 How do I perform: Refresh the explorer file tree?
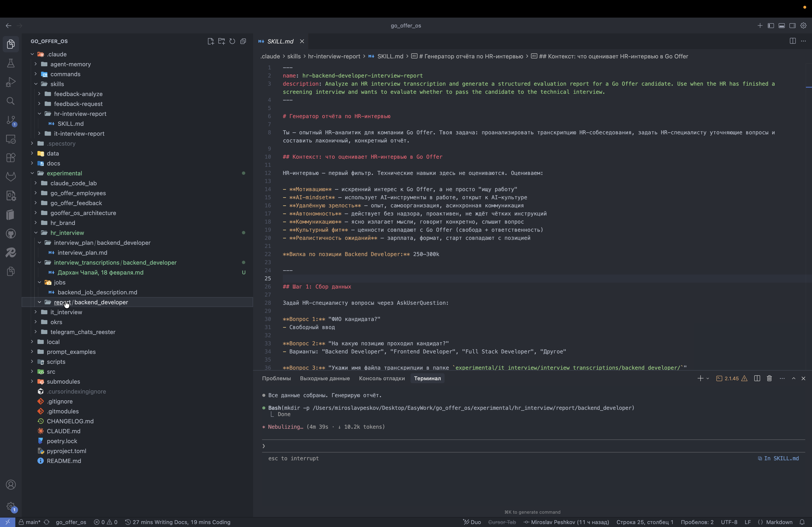(x=232, y=41)
